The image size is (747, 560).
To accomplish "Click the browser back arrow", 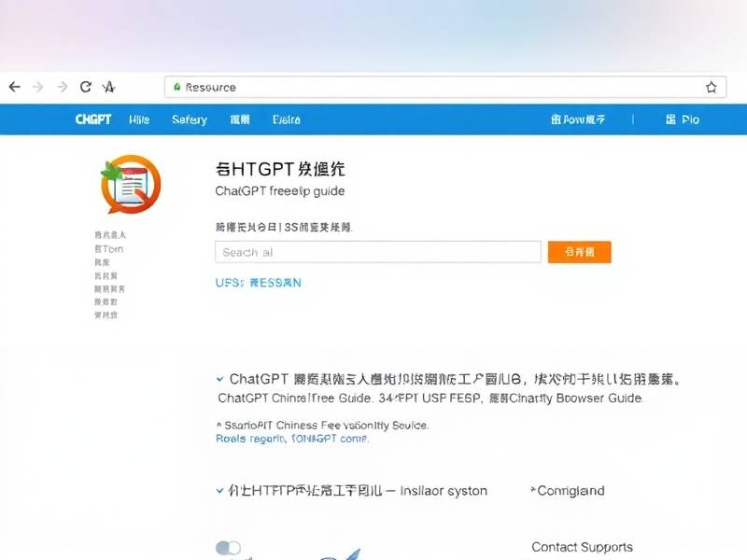I will 14,87.
